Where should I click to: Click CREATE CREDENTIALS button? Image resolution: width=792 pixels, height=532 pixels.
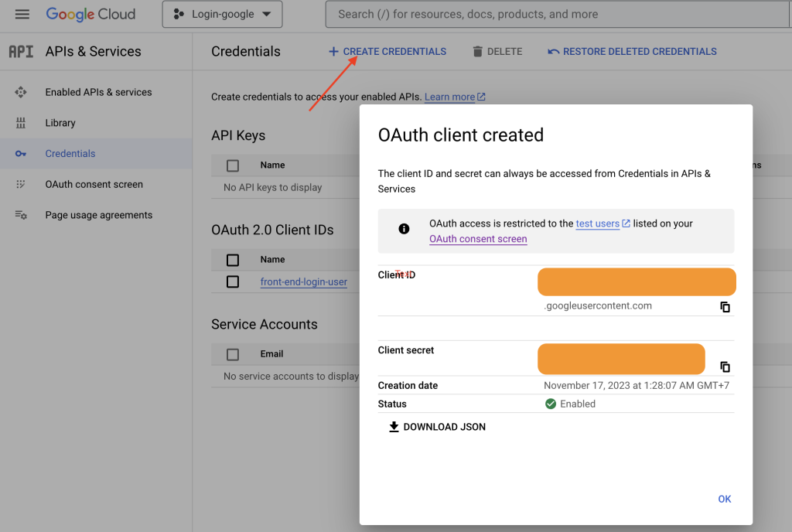(x=387, y=52)
